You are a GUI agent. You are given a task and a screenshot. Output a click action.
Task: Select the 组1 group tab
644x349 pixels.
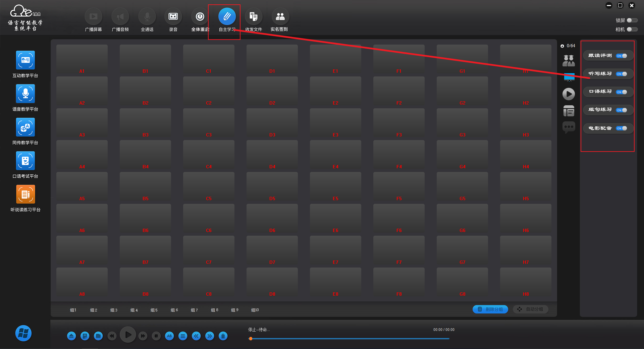[73, 310]
